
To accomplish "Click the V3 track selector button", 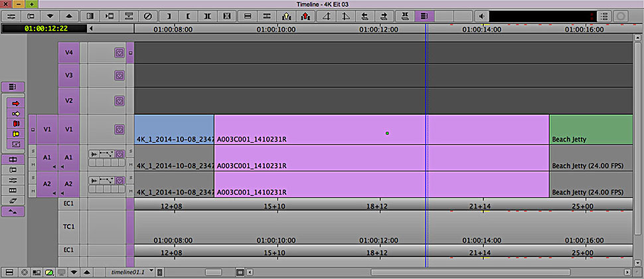I will (68, 76).
